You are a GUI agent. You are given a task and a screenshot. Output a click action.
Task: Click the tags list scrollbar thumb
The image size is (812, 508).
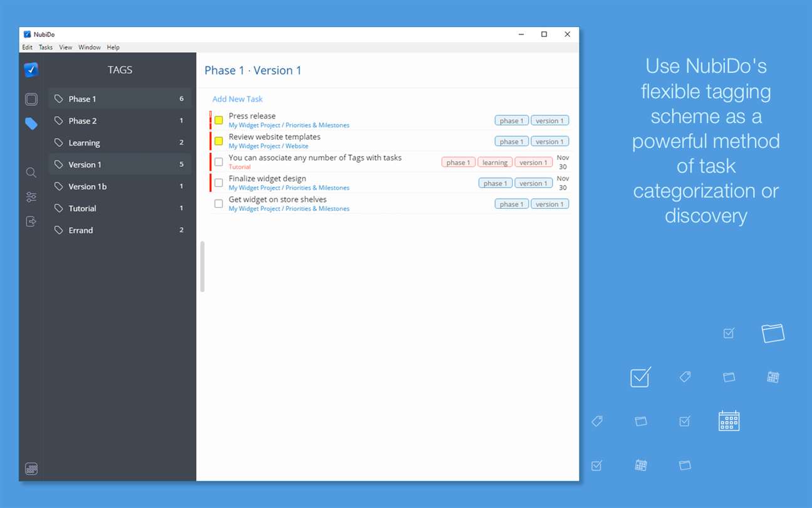pos(202,267)
